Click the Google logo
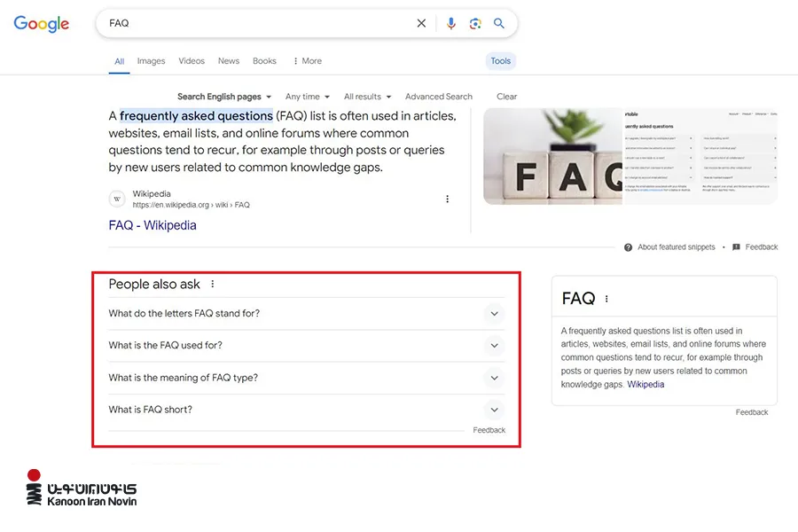The width and height of the screenshot is (798, 532). coord(41,23)
